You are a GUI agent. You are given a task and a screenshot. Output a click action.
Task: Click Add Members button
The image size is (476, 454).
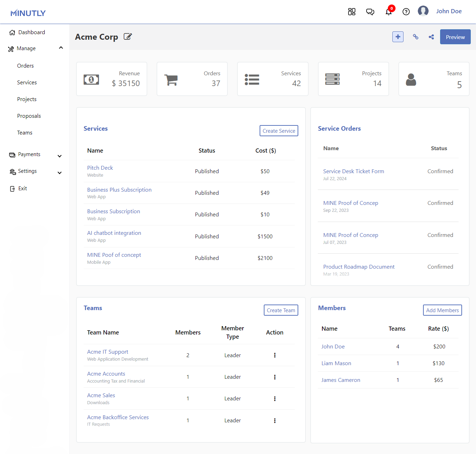pos(443,310)
